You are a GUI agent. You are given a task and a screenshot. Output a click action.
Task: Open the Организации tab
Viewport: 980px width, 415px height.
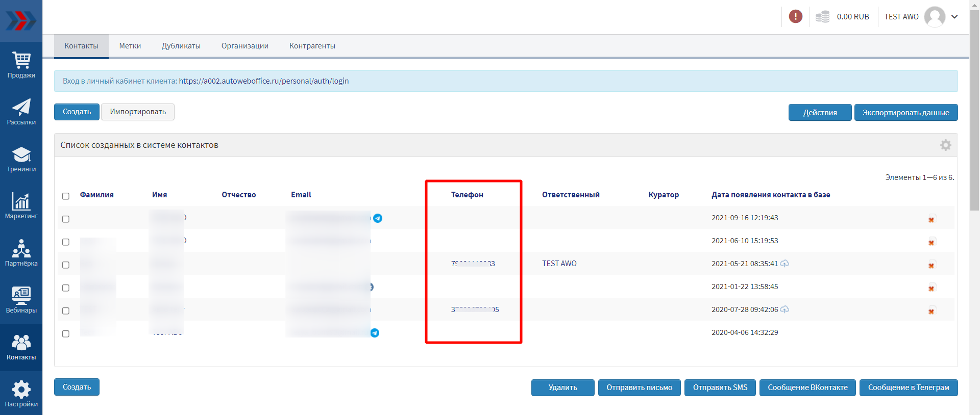pos(244,46)
